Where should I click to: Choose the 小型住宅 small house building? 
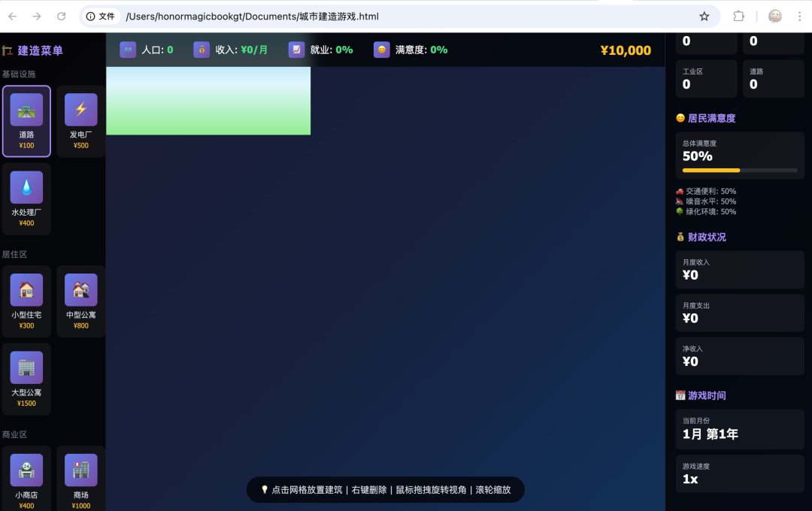point(26,301)
